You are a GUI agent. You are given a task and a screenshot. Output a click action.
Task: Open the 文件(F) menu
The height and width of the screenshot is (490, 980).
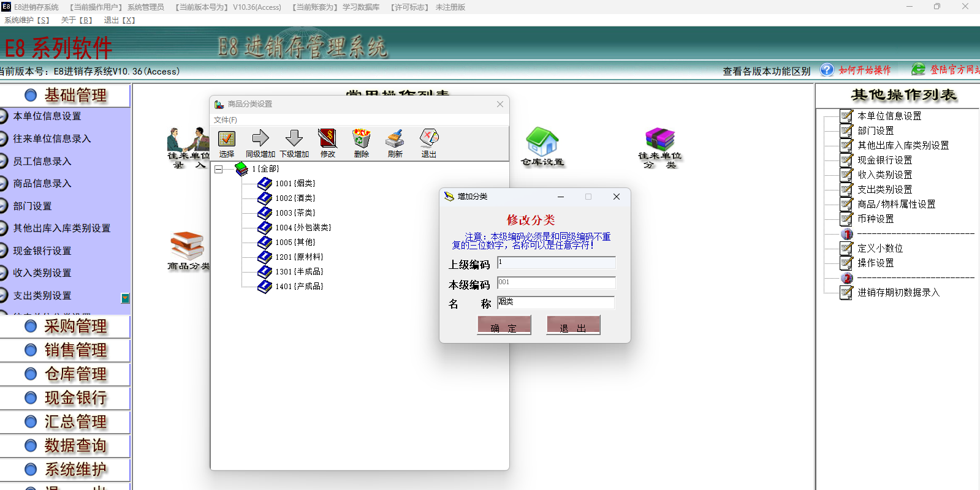point(225,120)
